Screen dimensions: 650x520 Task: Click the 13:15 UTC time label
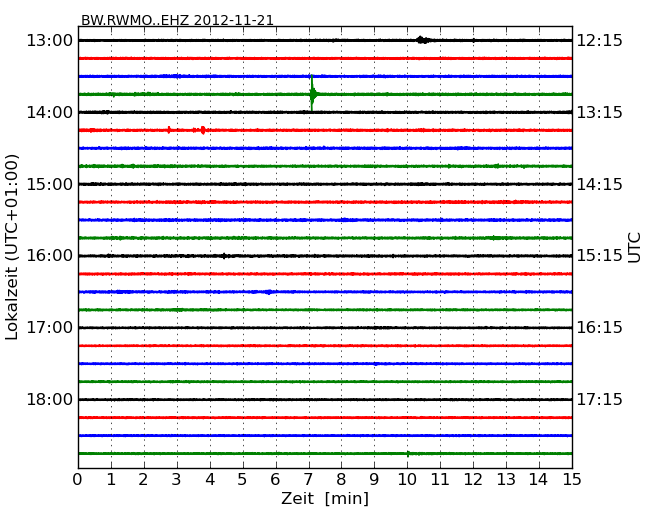[x=599, y=112]
